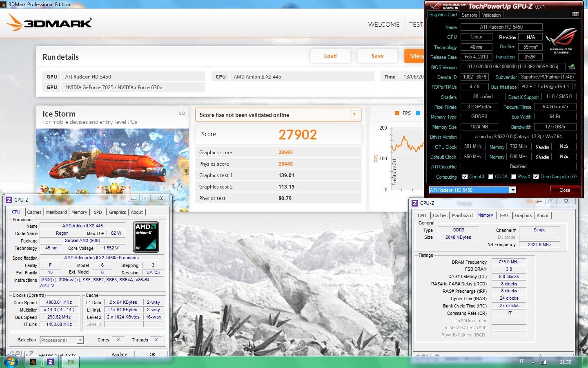This screenshot has height=368, width=588.
Task: Open the Processor #1 selection dropdown in CPU-Z
Action: coord(80,340)
